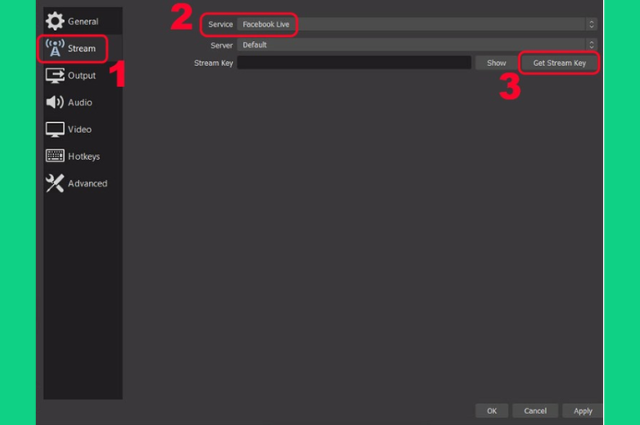Select the Hotkeys keyboard icon

coord(55,156)
